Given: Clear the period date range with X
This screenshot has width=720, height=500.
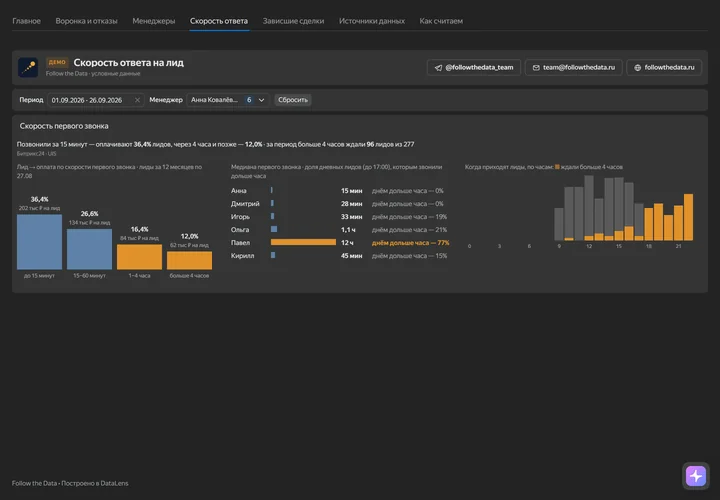Looking at the screenshot, I should click(137, 100).
